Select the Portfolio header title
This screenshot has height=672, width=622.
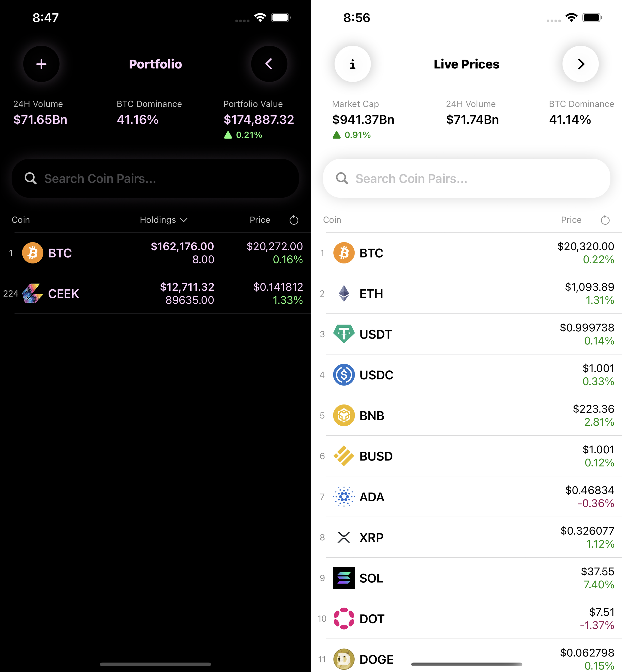coord(155,64)
